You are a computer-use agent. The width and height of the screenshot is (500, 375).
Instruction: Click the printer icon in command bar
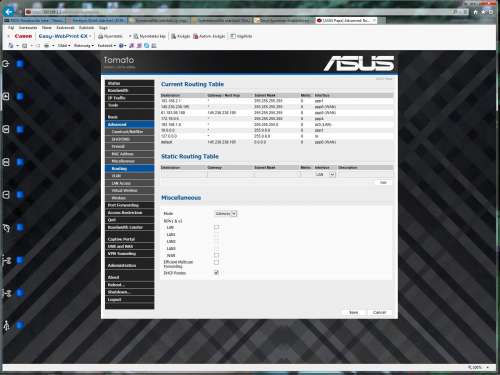[x=47, y=45]
